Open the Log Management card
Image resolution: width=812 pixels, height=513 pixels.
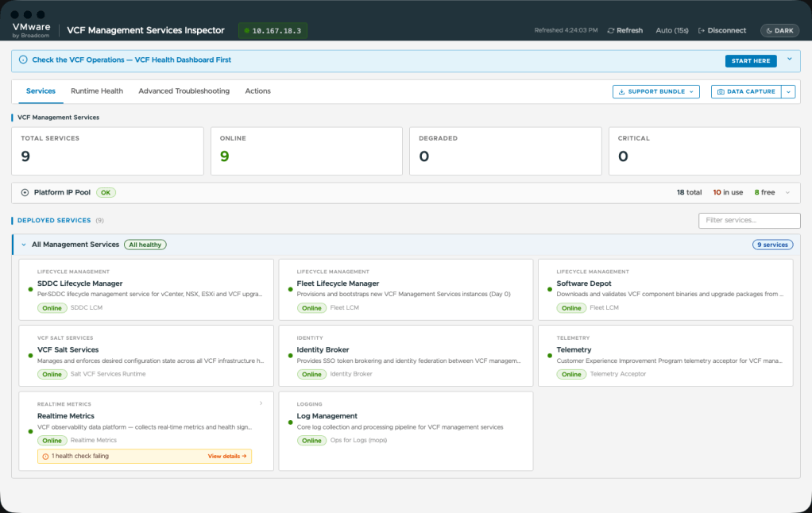click(x=405, y=430)
